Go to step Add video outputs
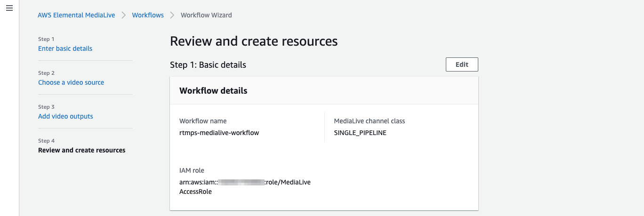 [65, 116]
